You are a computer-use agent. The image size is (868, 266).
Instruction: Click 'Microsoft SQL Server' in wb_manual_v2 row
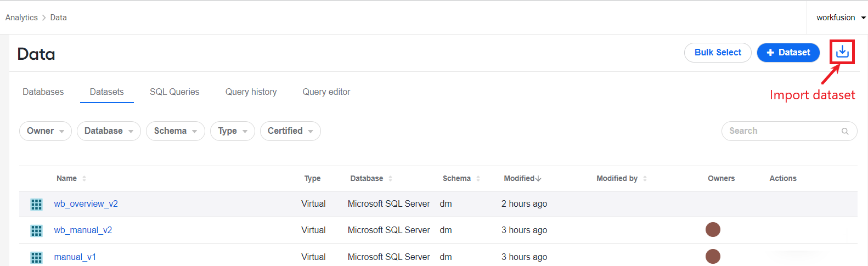(388, 230)
